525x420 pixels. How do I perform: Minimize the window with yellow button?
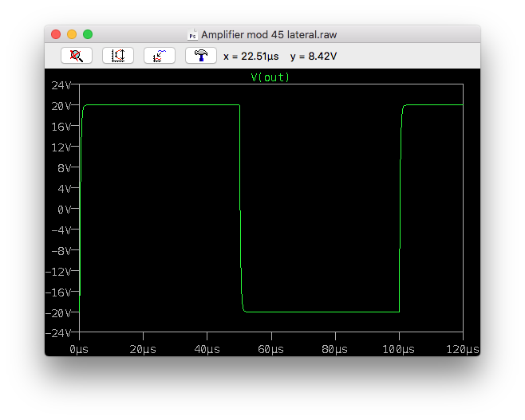pos(72,34)
